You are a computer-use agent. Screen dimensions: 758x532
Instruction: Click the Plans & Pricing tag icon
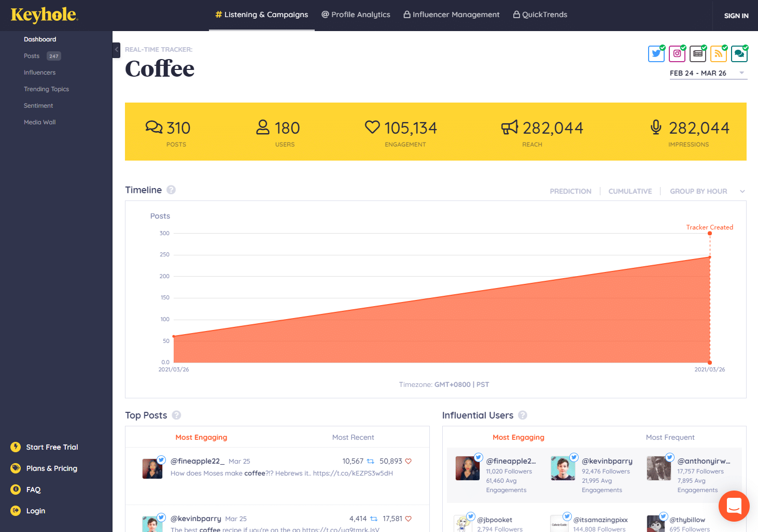[x=16, y=468]
